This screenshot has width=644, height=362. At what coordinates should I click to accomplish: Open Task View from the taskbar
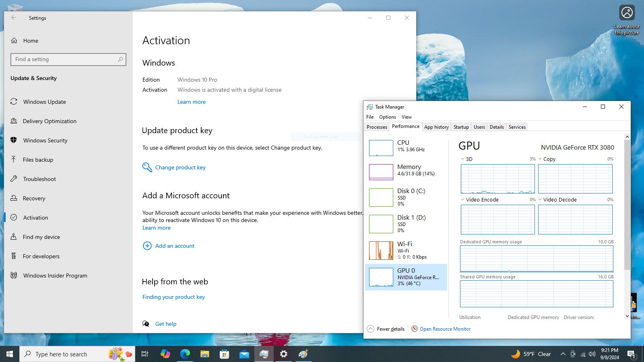click(145, 354)
